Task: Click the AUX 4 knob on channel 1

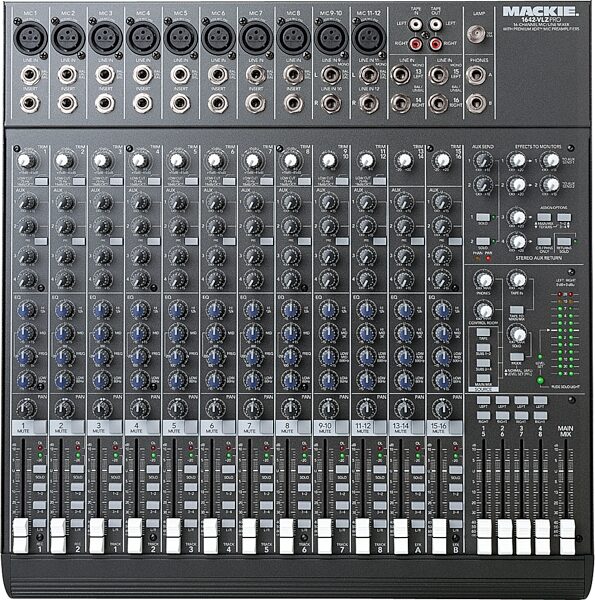Action: pyautogui.click(x=26, y=279)
